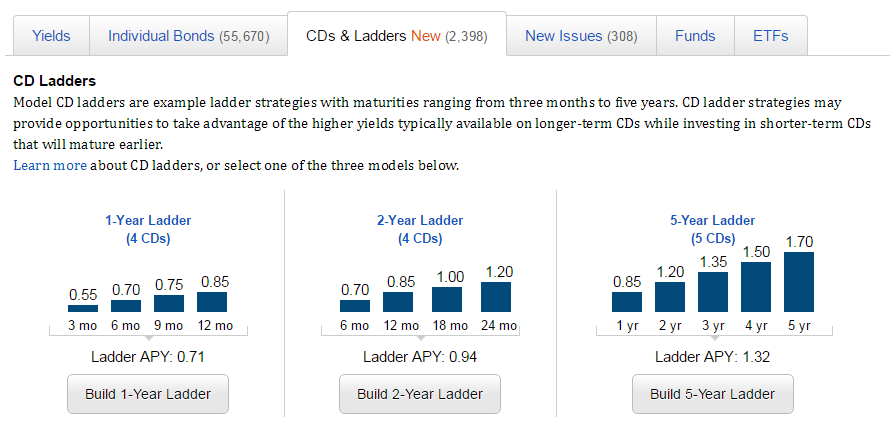Select the CDs & Ladders tab
Viewport: 895px width, 435px height.
point(396,36)
